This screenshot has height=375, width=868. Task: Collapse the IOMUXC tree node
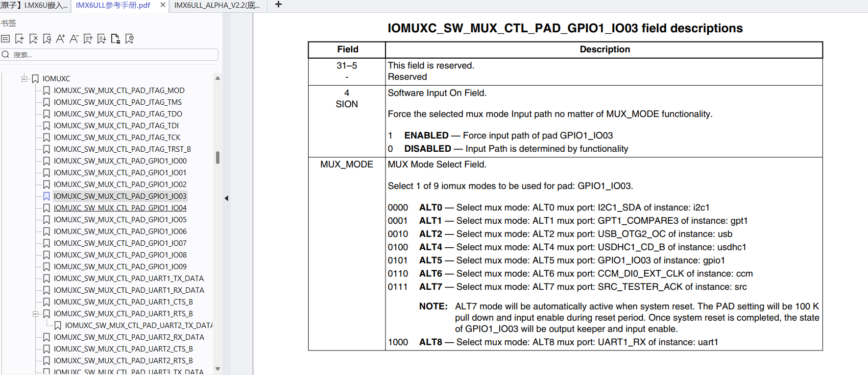[x=24, y=78]
